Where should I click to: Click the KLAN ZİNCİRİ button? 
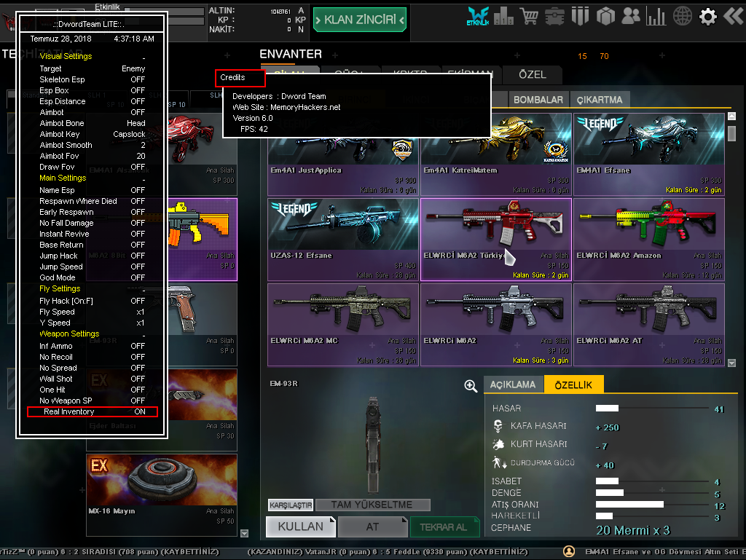tap(360, 20)
